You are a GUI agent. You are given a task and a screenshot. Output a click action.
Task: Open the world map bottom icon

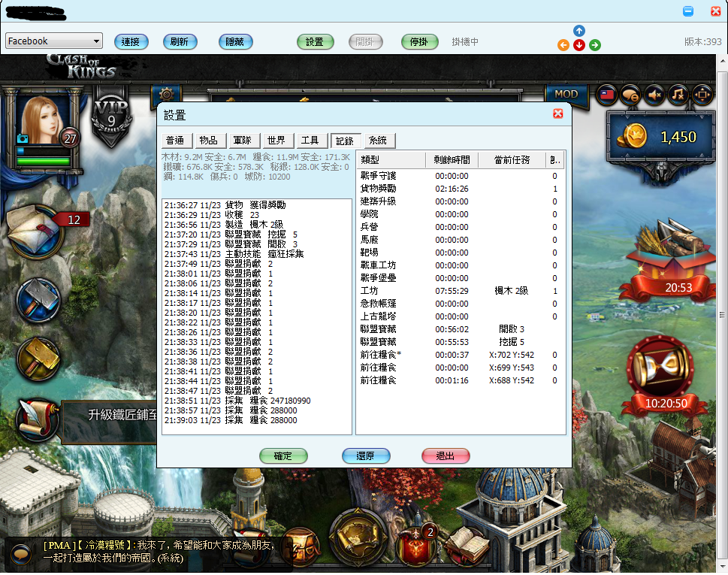pyautogui.click(x=358, y=538)
